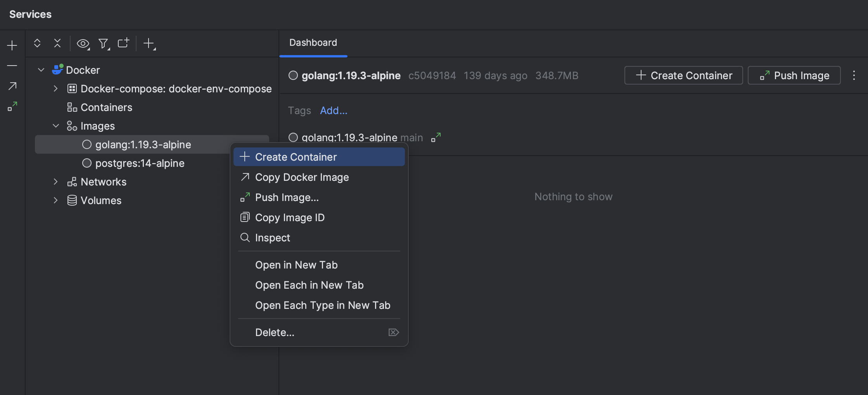Click the Dashboard tab's blue underline indicator
The width and height of the screenshot is (868, 395).
(x=313, y=56)
